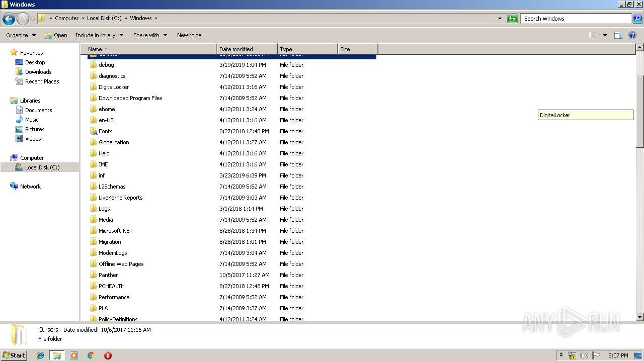The width and height of the screenshot is (644, 362).
Task: Open the Organize menu
Action: (x=21, y=35)
